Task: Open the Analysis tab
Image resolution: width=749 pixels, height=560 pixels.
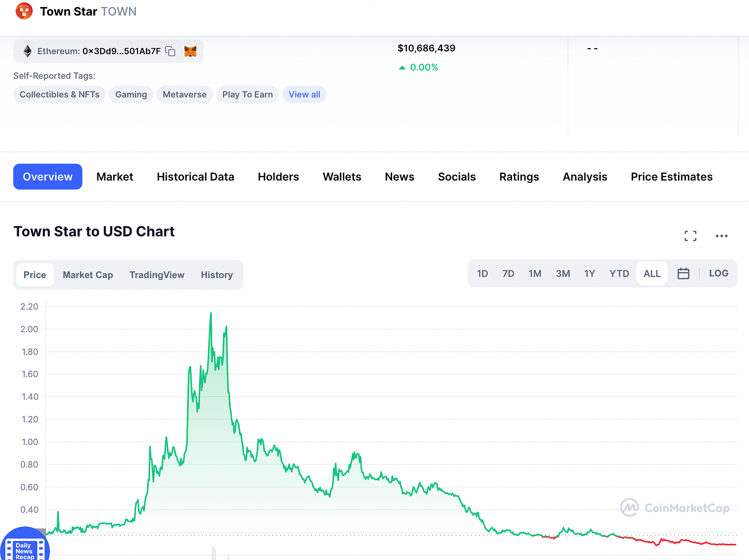Action: [585, 177]
